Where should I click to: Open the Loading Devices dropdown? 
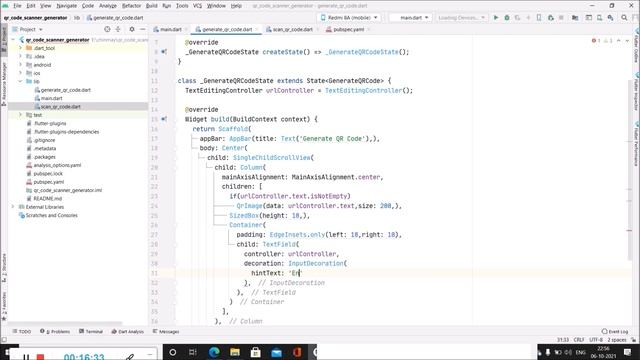click(461, 18)
